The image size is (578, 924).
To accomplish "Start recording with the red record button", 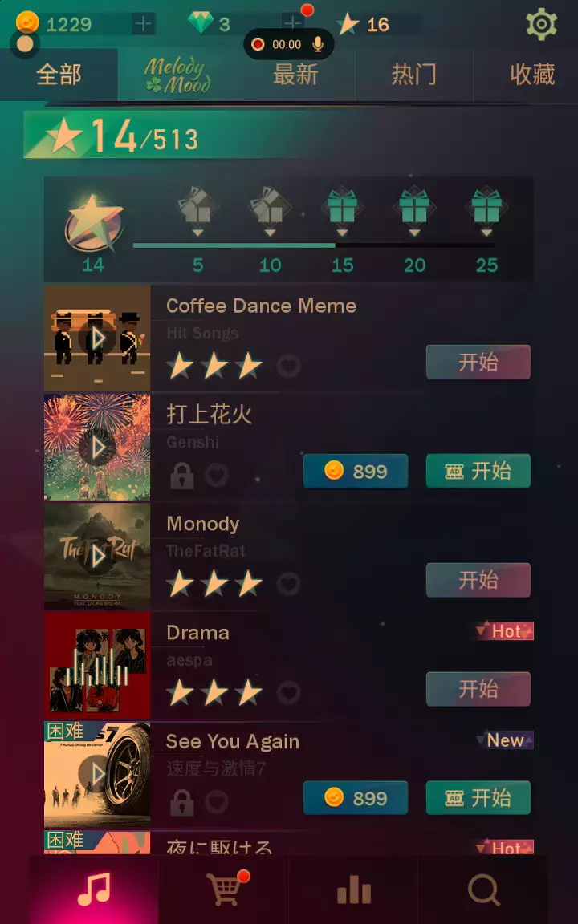I will (258, 44).
